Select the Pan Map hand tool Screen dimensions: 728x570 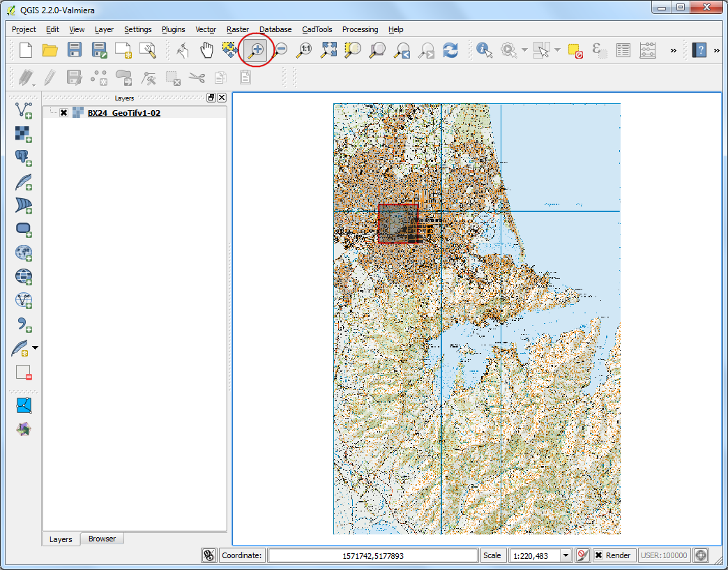tap(206, 50)
